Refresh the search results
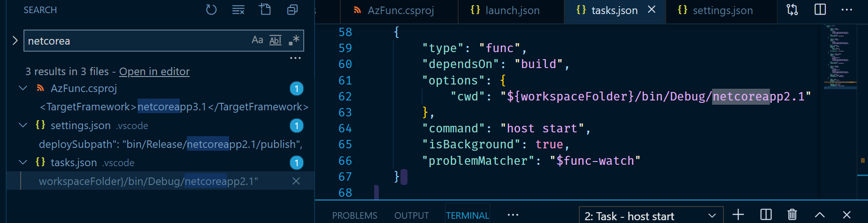868x223 pixels. (211, 10)
